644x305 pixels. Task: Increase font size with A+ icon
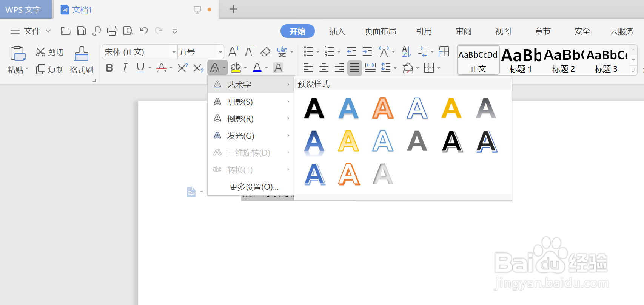[x=233, y=52]
